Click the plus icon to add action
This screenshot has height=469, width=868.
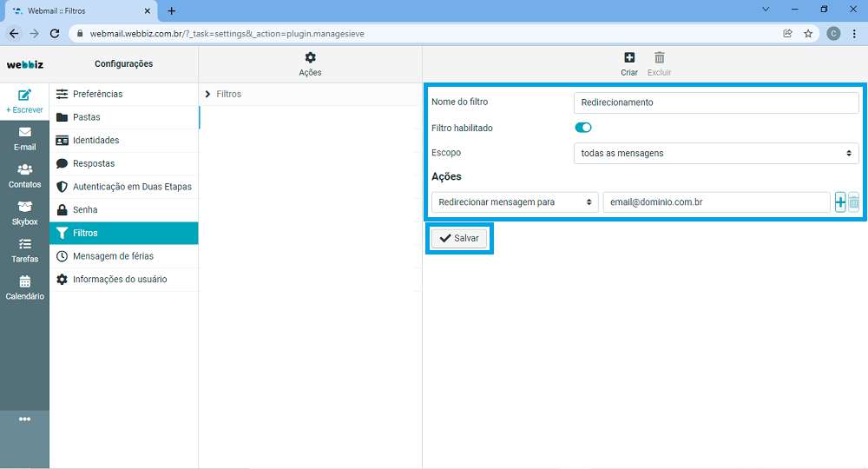coord(840,202)
